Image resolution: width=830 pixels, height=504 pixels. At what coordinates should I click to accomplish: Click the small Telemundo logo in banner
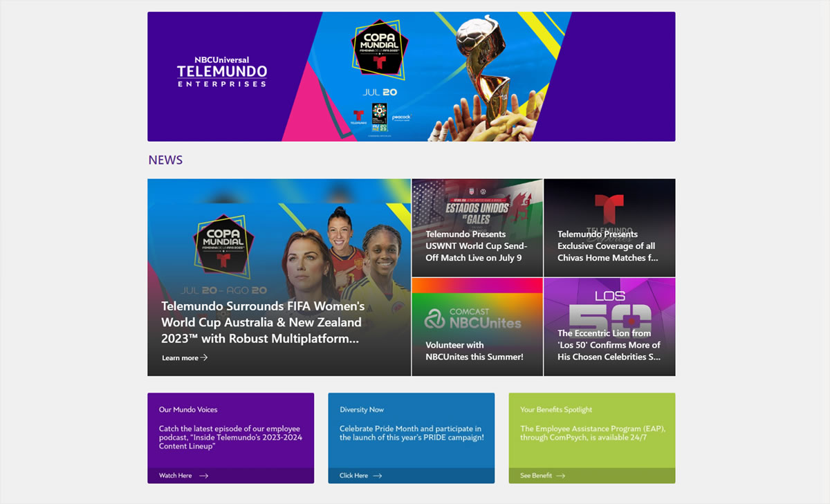[x=358, y=117]
